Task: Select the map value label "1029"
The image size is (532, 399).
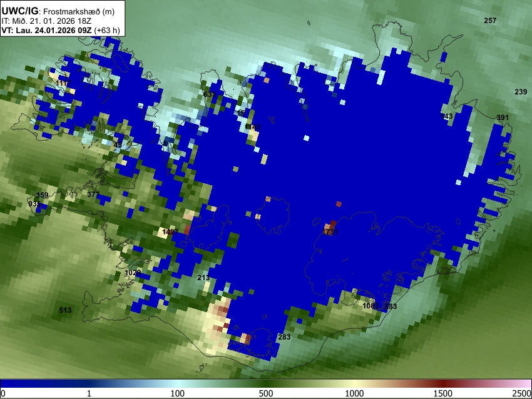Action: pos(133,273)
